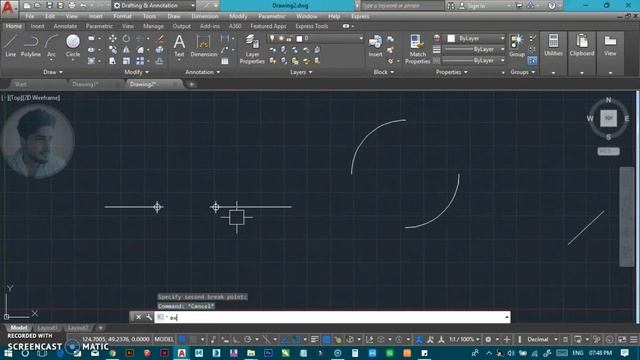The width and height of the screenshot is (640, 360).
Task: Click the 1:1 / 100% annotation scale
Action: click(x=464, y=339)
